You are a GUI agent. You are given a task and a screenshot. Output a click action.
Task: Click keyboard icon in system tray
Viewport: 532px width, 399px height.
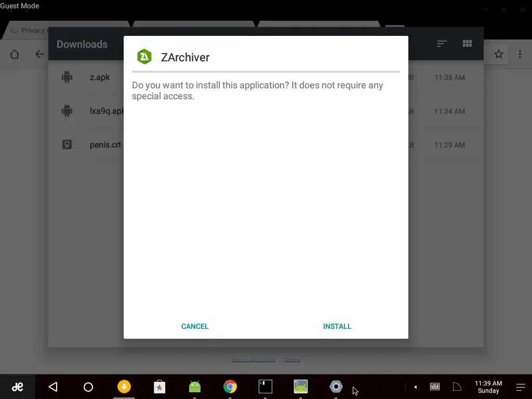coord(435,387)
